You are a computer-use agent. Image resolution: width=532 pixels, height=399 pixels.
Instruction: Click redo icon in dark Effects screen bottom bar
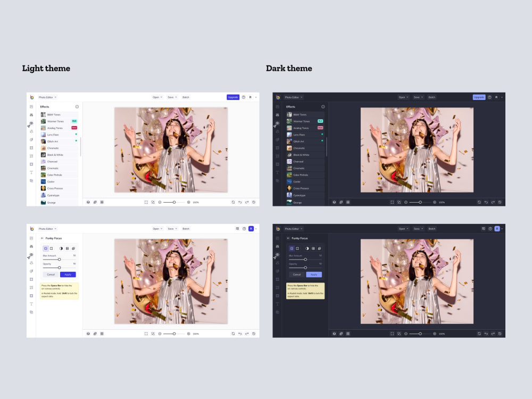click(493, 202)
